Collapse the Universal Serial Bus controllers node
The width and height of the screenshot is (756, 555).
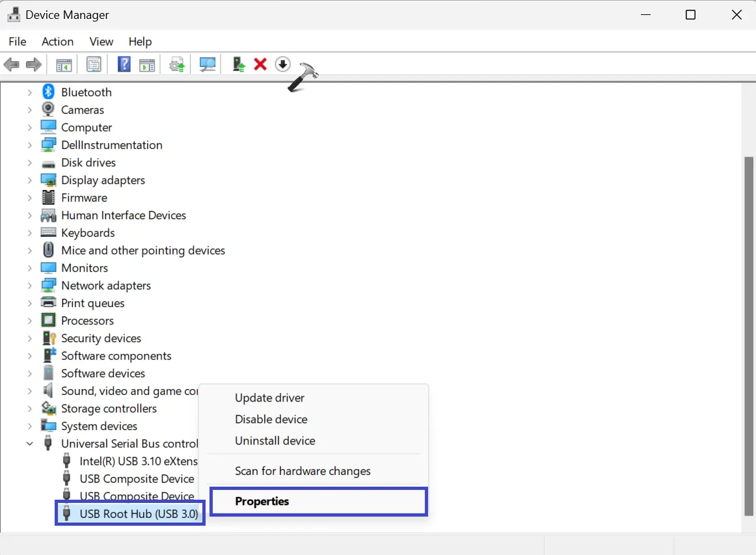coord(30,444)
